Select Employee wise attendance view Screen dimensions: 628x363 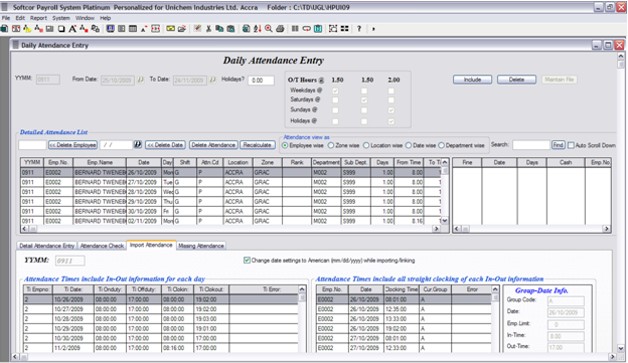(x=285, y=145)
